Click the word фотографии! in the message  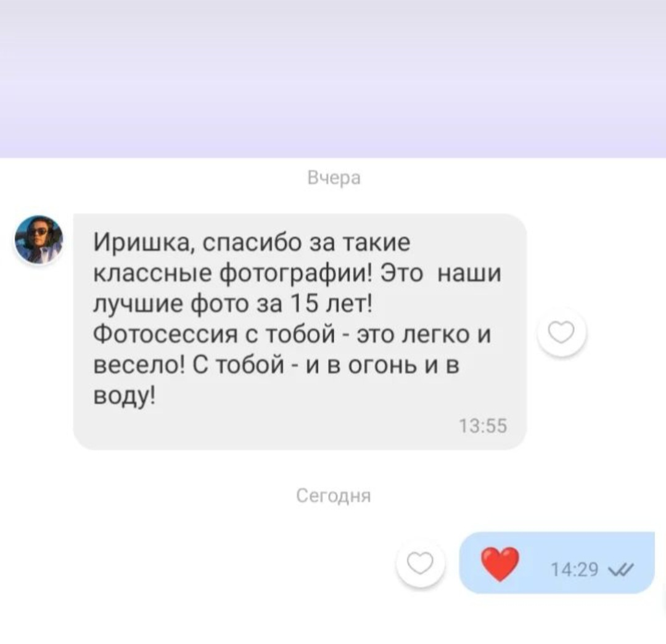coord(297,274)
